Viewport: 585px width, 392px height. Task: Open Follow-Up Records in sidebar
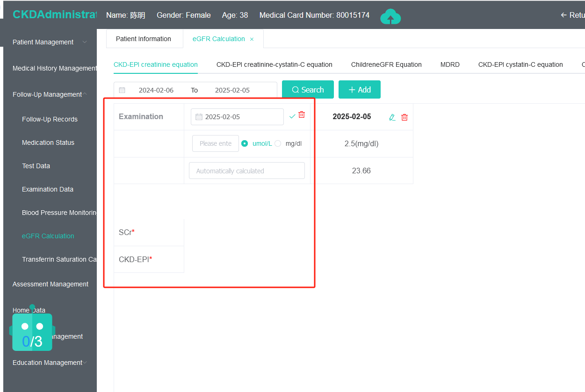click(x=50, y=119)
